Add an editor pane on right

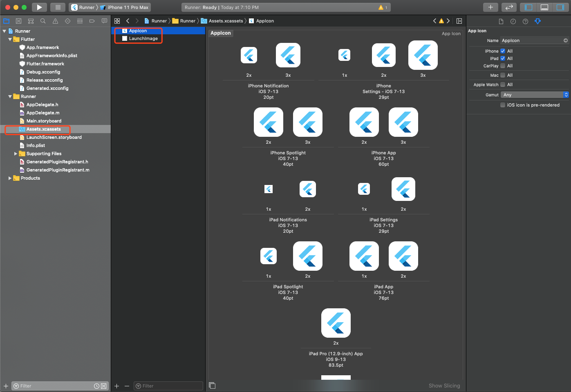pyautogui.click(x=459, y=21)
